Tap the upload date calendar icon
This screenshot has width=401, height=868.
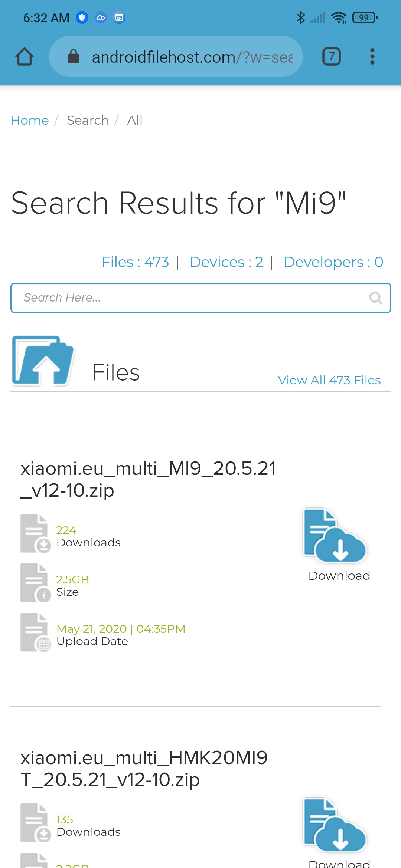(x=36, y=632)
